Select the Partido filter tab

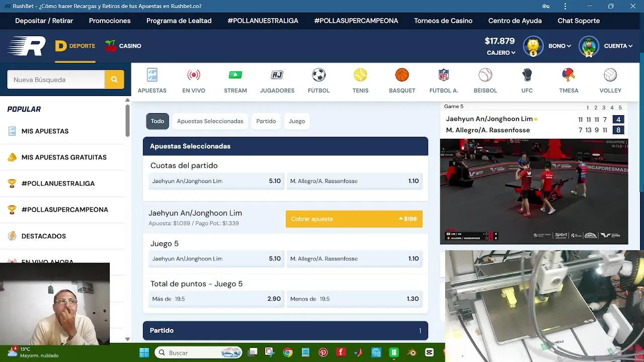(x=266, y=121)
